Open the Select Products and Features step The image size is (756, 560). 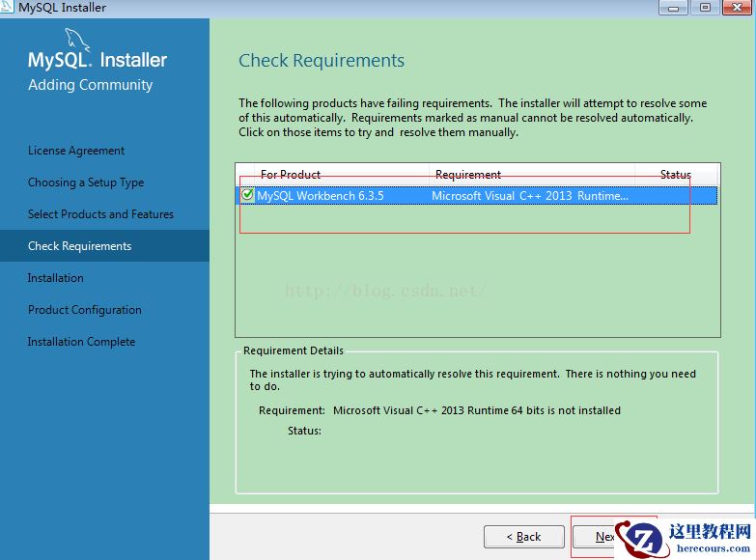click(x=100, y=214)
